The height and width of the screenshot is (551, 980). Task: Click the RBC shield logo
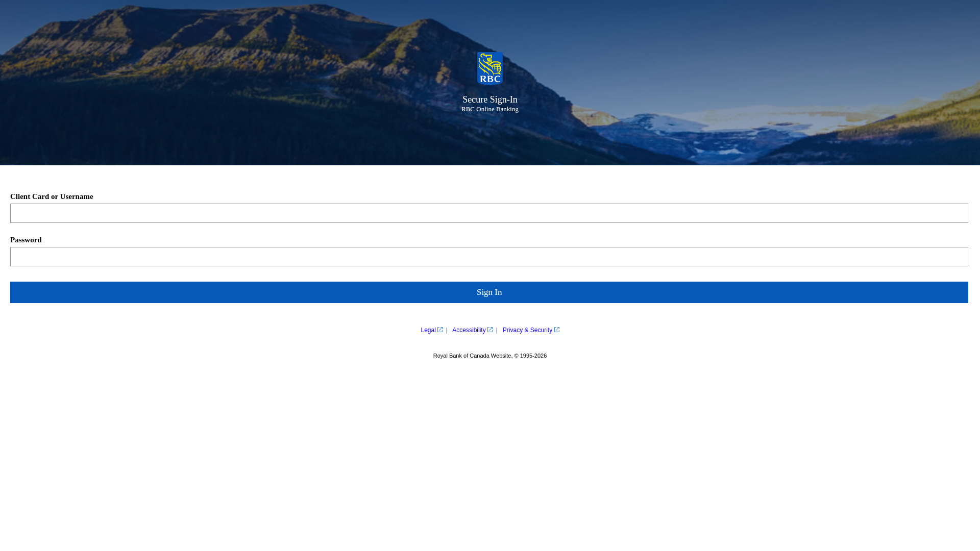pos(490,68)
